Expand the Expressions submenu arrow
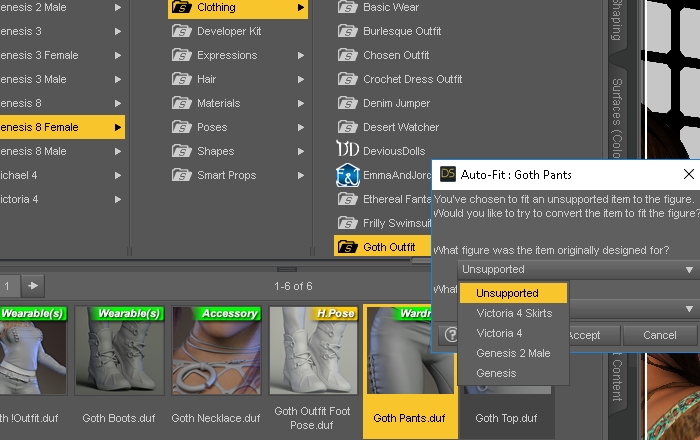The image size is (700, 440). pos(300,55)
